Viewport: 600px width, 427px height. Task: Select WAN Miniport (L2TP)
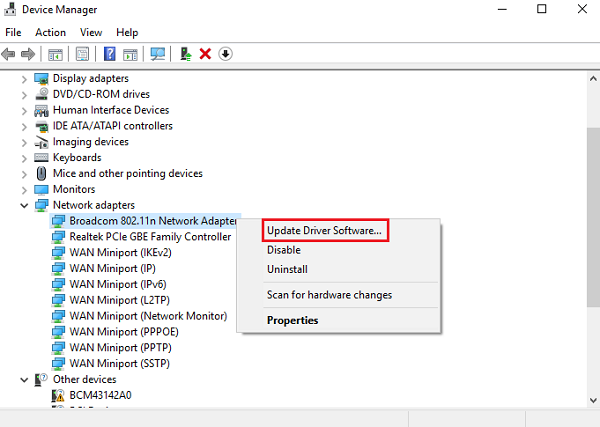pyautogui.click(x=119, y=300)
